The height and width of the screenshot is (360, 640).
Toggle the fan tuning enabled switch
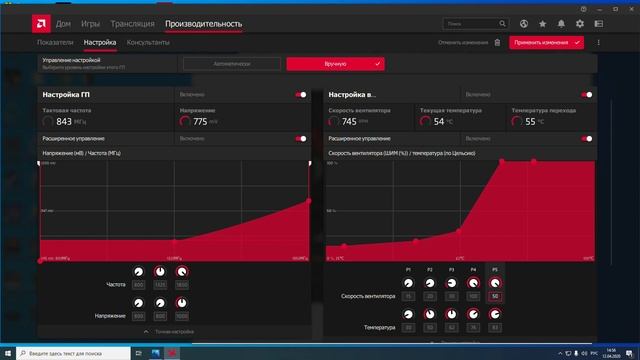tap(587, 95)
